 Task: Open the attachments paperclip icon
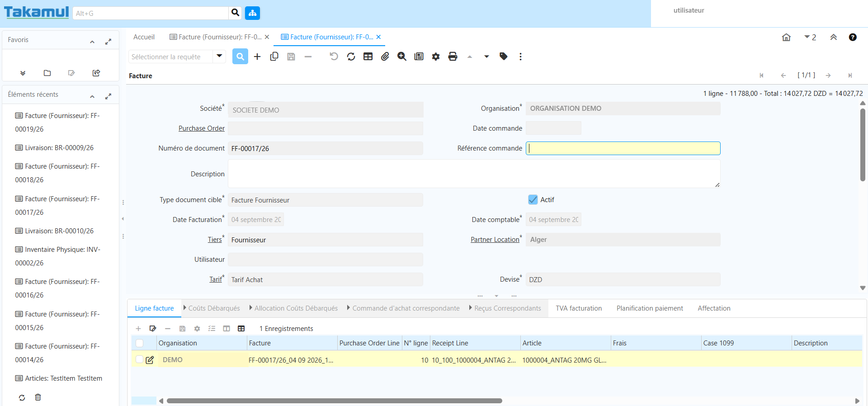385,57
